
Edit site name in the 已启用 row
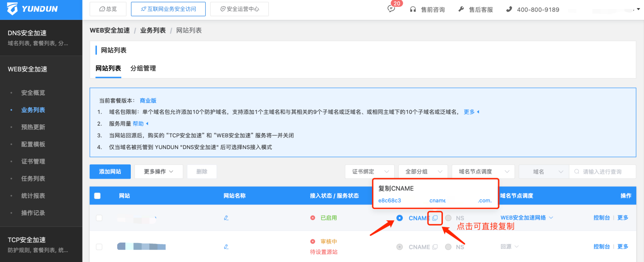(x=226, y=218)
